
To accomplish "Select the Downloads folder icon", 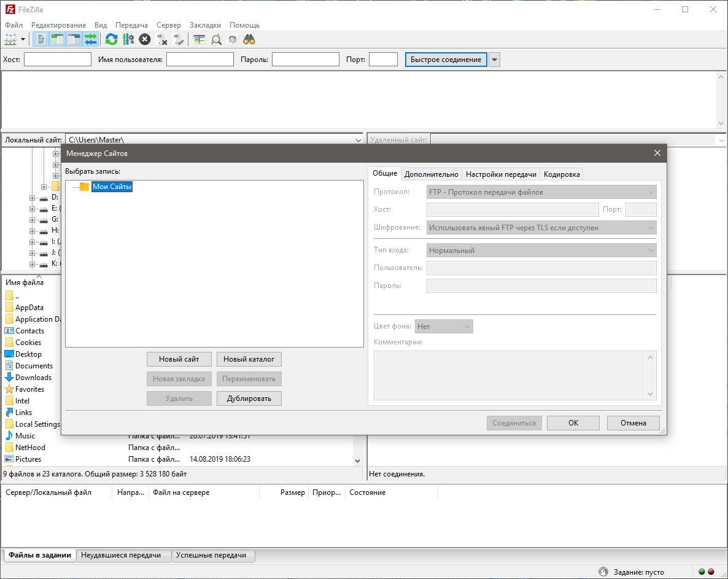I will pos(9,377).
